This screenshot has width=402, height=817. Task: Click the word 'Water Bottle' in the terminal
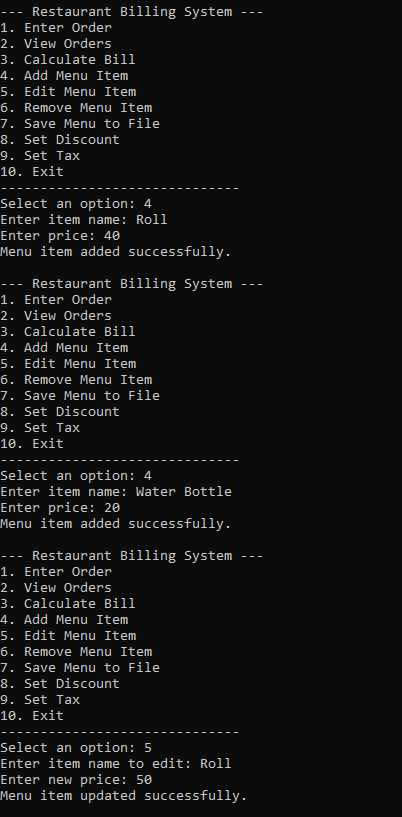click(184, 491)
